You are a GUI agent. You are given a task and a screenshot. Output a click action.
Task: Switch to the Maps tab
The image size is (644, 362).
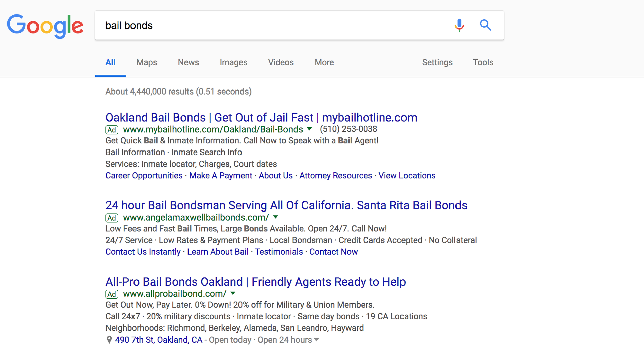147,62
